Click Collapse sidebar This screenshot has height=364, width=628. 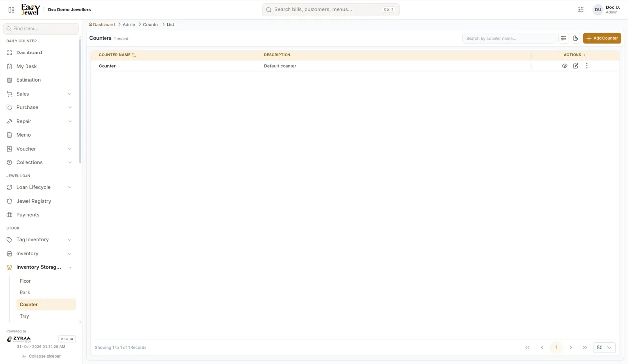pos(41,356)
